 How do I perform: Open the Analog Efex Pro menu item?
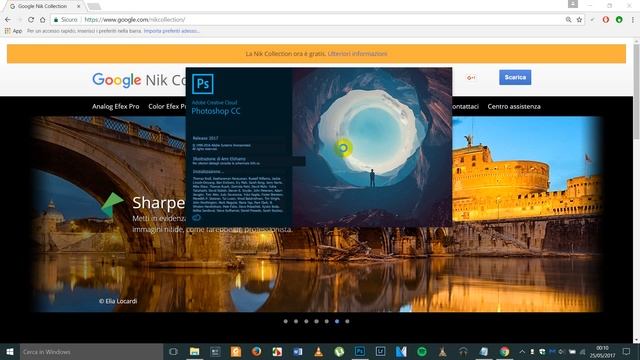116,107
